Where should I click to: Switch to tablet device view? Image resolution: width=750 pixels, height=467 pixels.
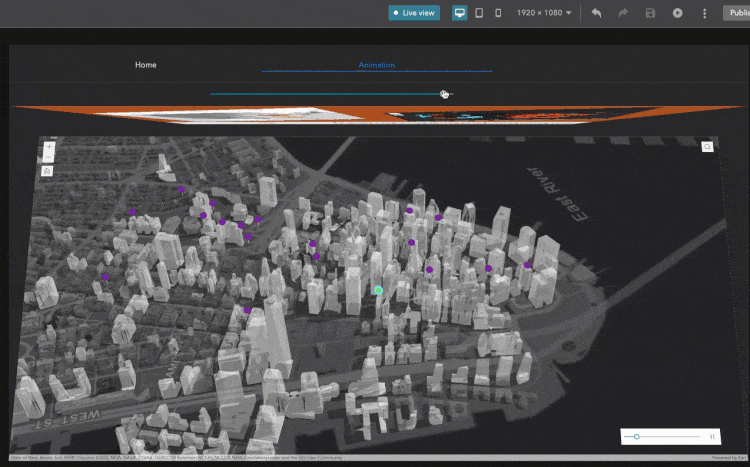(479, 13)
